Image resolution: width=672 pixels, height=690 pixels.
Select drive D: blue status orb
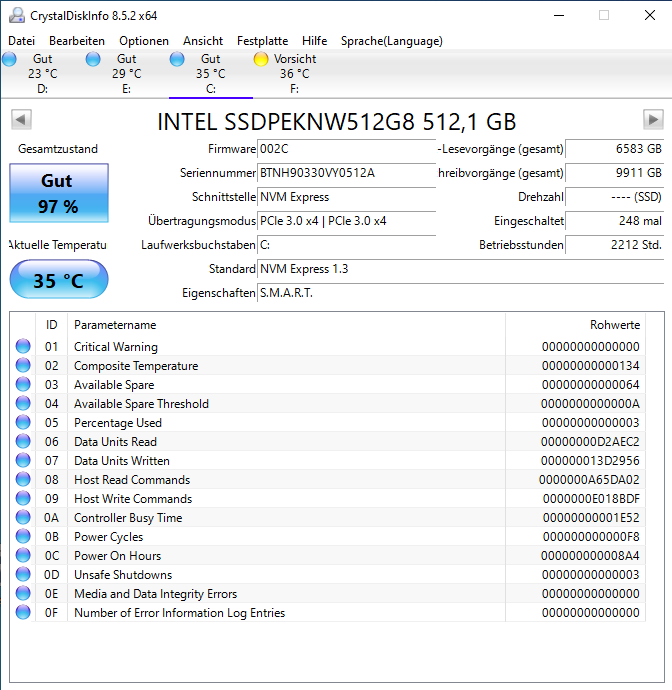point(9,59)
